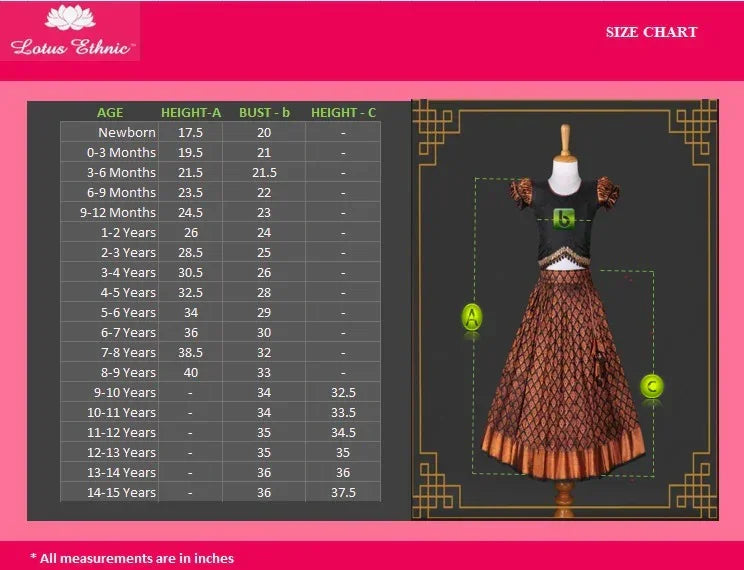
Task: Select the Newborn age row label
Action: [x=127, y=132]
